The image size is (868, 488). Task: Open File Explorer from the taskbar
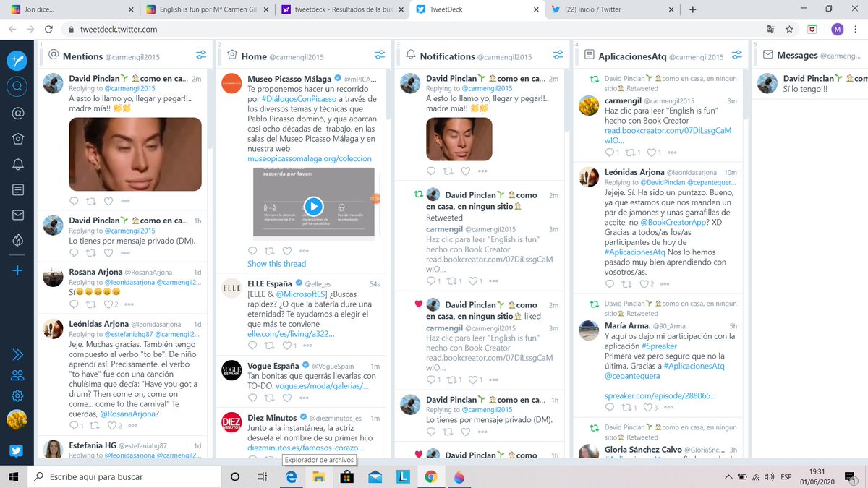pos(319,477)
